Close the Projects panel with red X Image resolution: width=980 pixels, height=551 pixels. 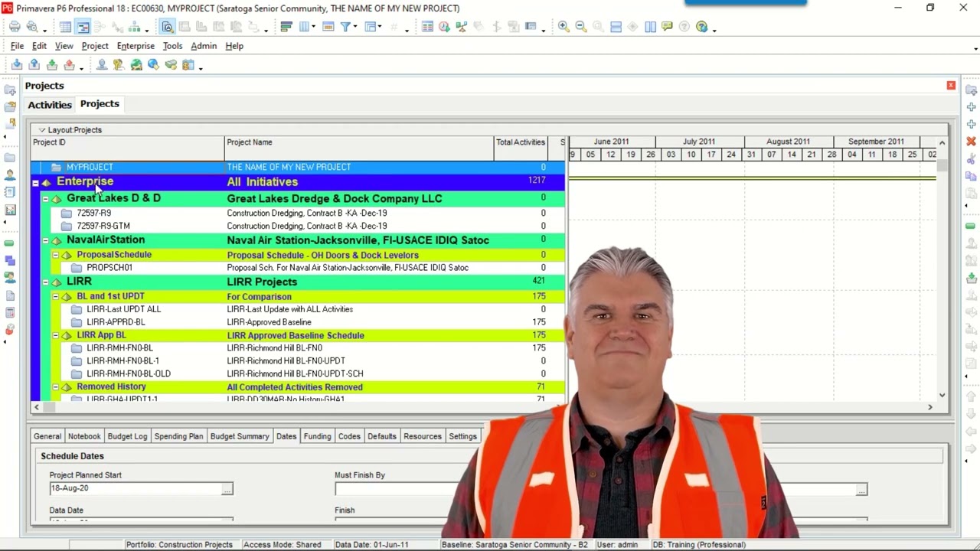coord(951,85)
